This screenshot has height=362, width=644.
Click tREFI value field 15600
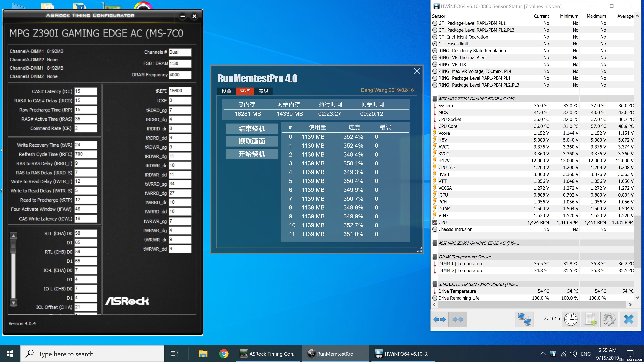180,91
